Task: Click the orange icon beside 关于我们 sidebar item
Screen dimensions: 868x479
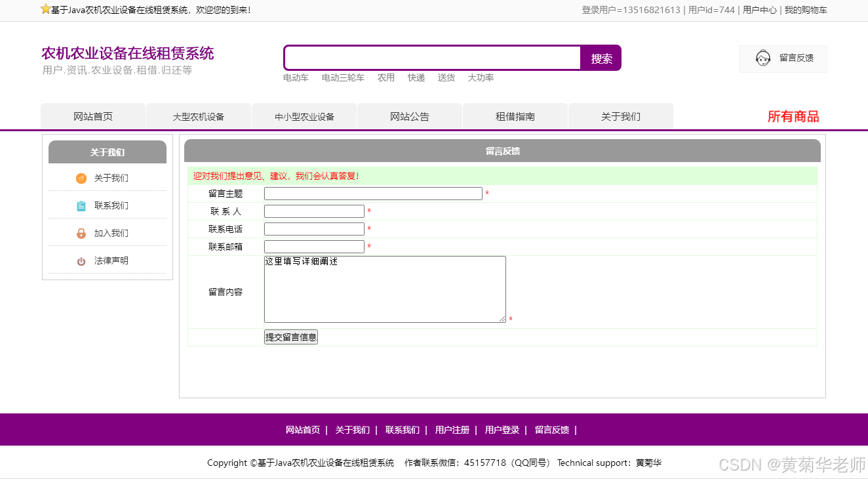Action: coord(81,178)
